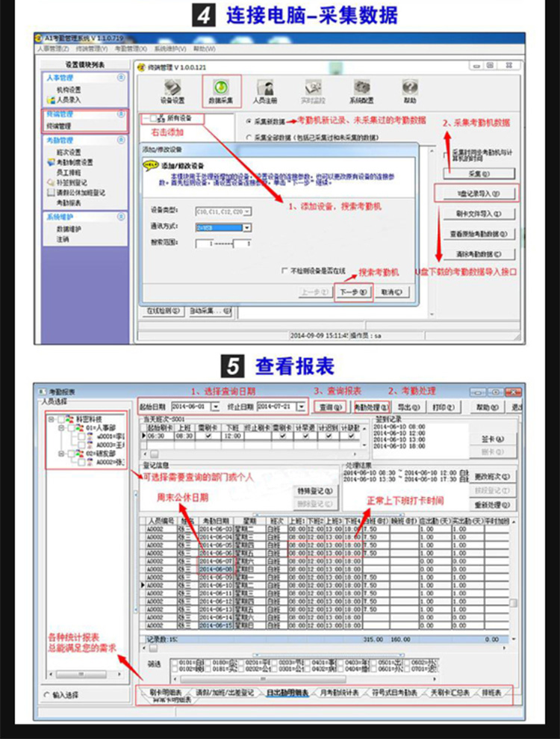Click the 所有设备 network icon in the tree
Screen dimensions: 560x739
[x=161, y=118]
